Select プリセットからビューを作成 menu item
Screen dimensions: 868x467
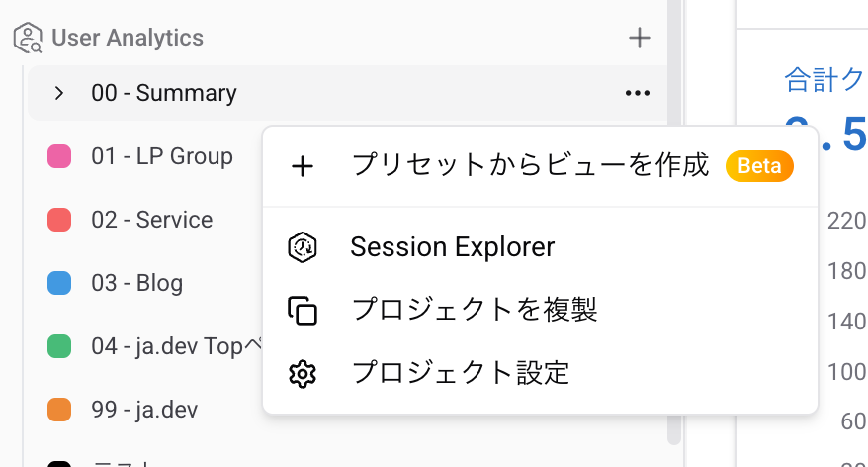530,166
